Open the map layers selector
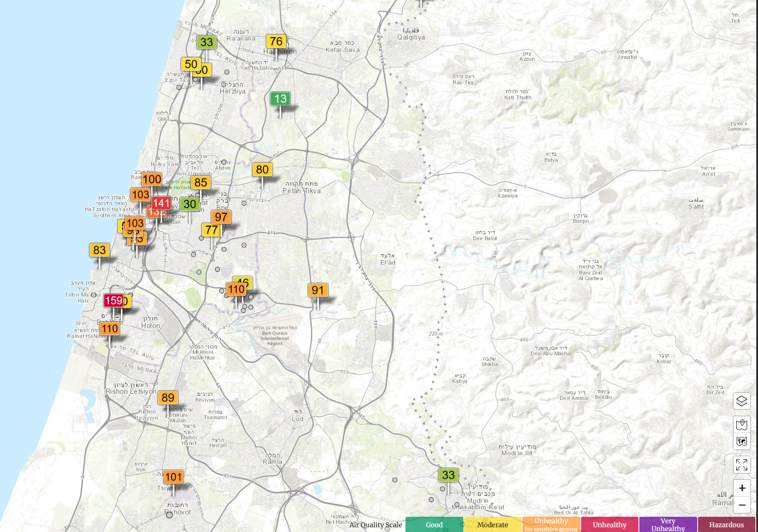The image size is (758, 532). click(x=741, y=401)
